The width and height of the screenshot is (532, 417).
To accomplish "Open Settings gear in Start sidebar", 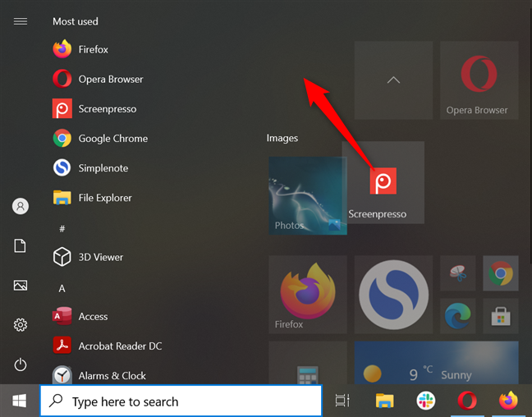I will pos(21,325).
